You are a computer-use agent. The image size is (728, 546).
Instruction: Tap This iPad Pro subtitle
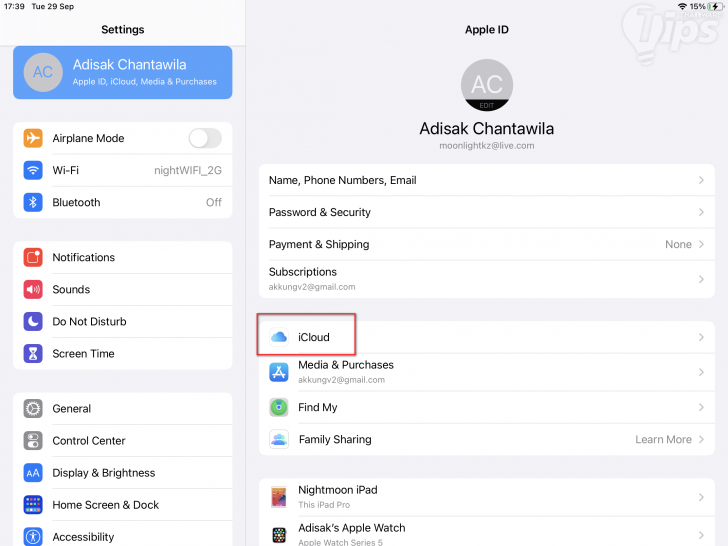pos(324,505)
